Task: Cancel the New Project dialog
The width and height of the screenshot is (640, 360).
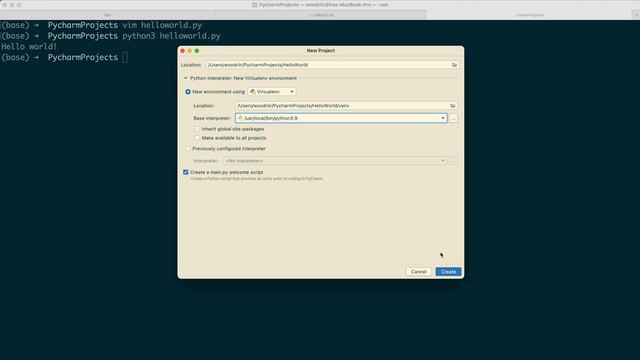Action: tap(418, 271)
